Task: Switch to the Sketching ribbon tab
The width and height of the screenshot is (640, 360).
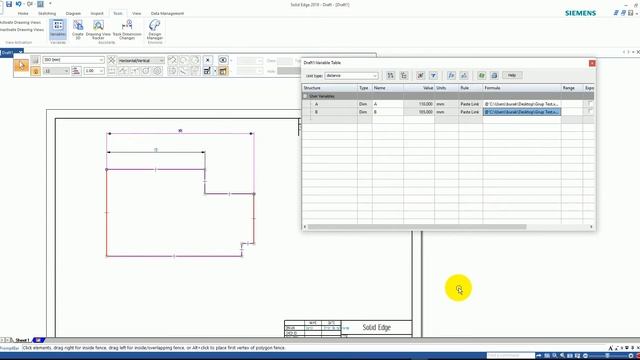Action: (x=47, y=13)
